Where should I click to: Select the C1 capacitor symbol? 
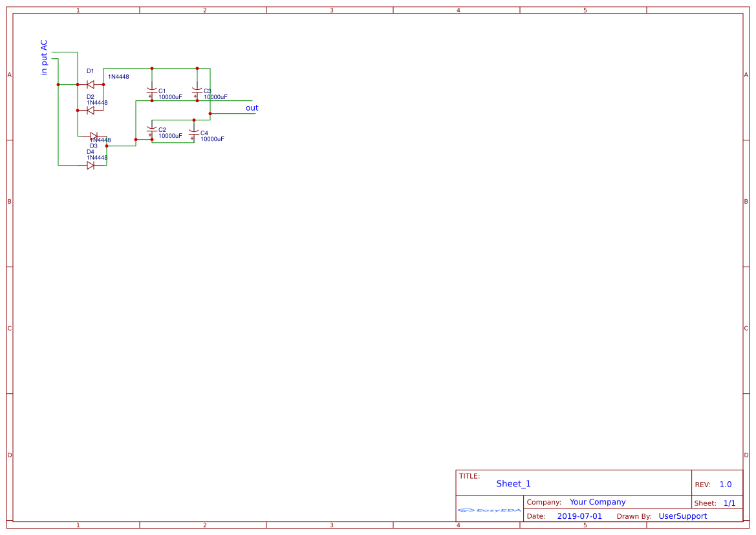pyautogui.click(x=152, y=91)
